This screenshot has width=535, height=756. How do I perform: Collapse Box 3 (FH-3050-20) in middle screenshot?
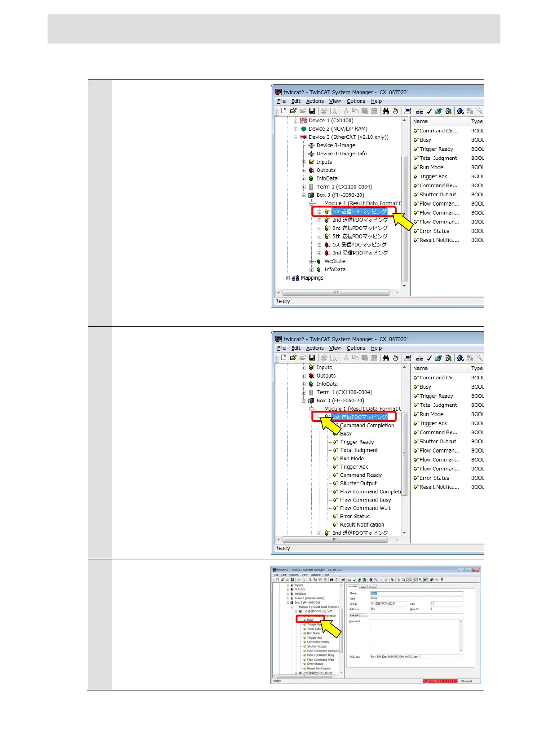click(304, 401)
